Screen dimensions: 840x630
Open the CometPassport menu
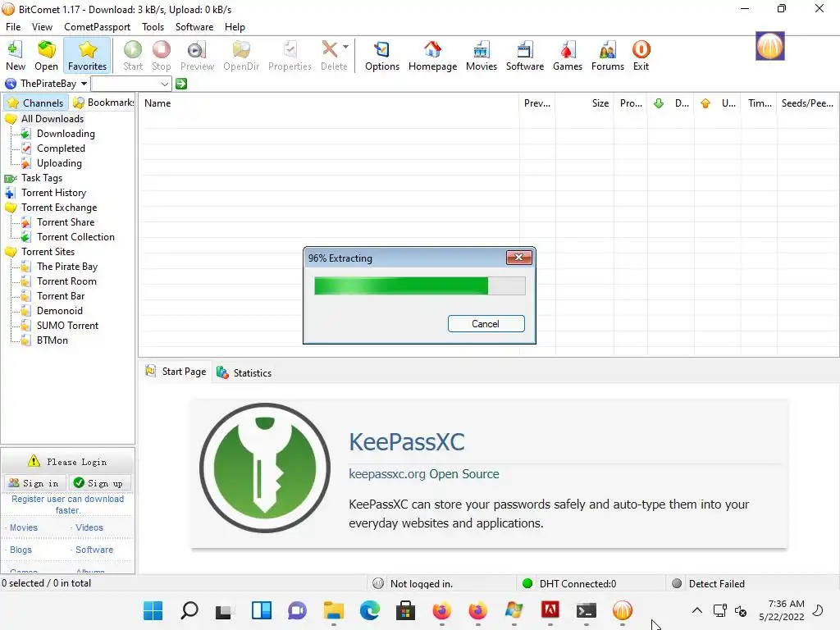[x=97, y=27]
